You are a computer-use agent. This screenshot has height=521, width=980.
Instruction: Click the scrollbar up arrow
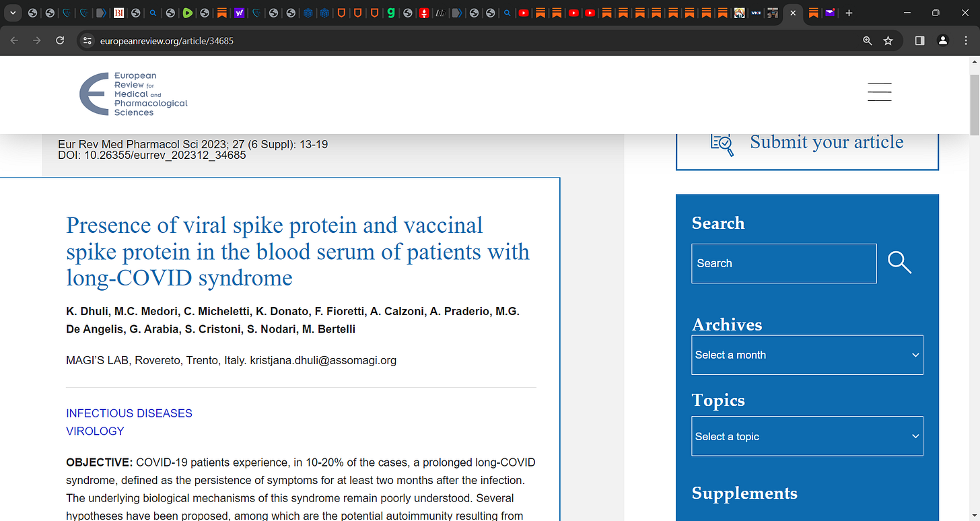pyautogui.click(x=975, y=61)
